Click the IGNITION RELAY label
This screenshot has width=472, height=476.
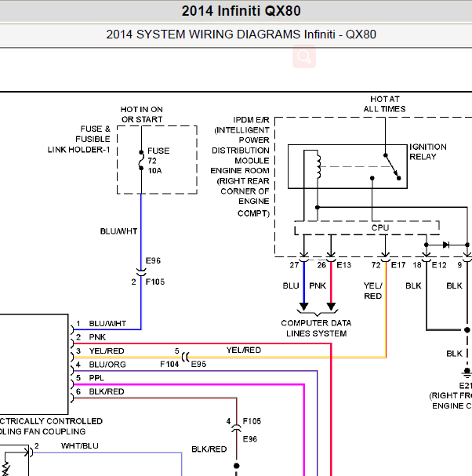coord(428,152)
